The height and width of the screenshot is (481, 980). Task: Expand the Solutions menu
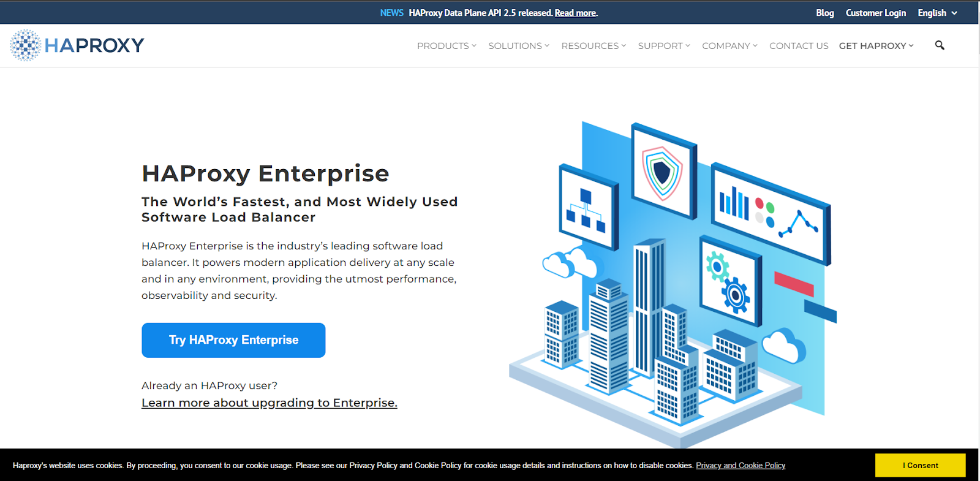pos(519,46)
